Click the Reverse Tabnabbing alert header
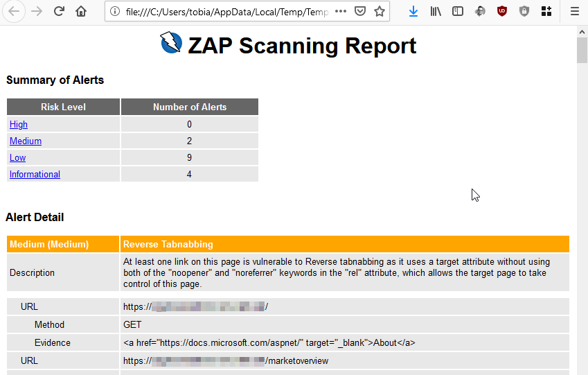Image resolution: width=588 pixels, height=375 pixels. (x=168, y=244)
